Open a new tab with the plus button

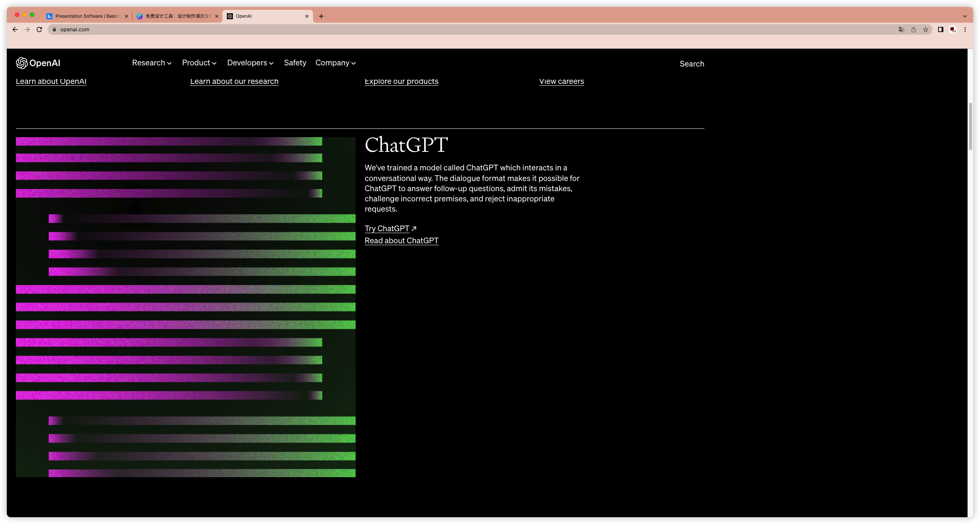(x=321, y=16)
